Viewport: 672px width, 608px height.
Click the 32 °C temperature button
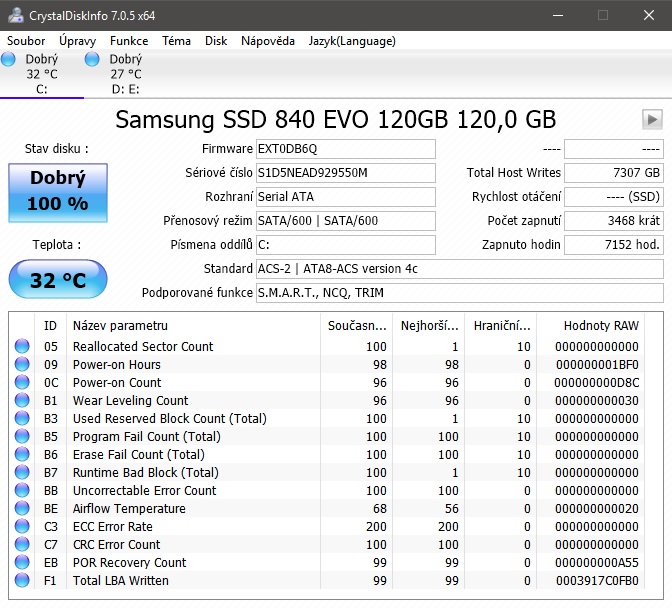[58, 279]
